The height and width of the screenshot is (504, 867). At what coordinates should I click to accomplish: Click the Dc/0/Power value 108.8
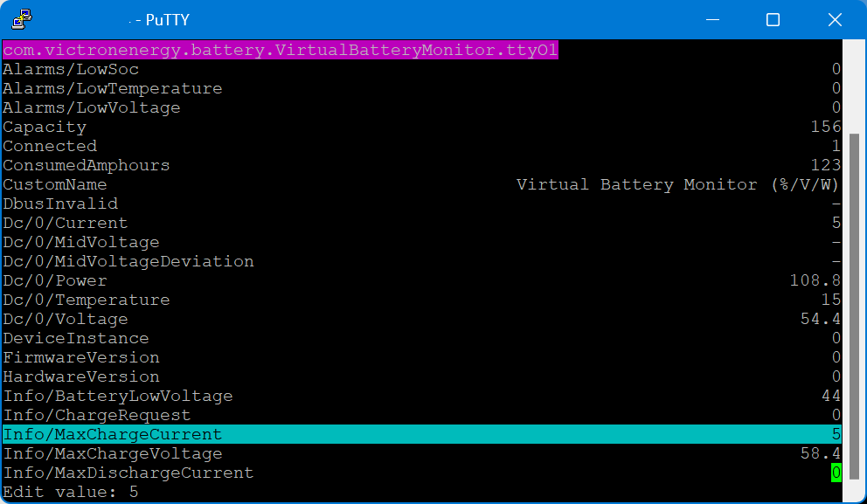pyautogui.click(x=815, y=280)
